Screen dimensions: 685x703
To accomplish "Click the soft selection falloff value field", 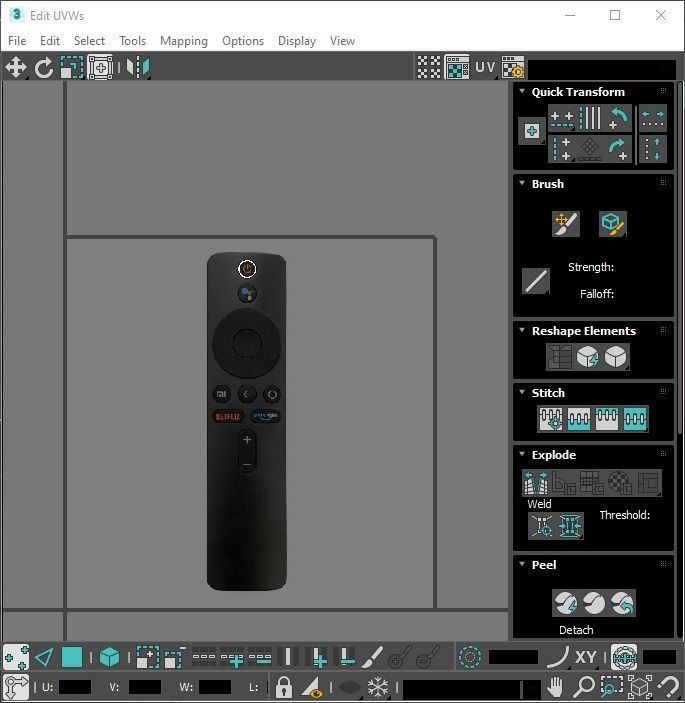I will tap(513, 657).
